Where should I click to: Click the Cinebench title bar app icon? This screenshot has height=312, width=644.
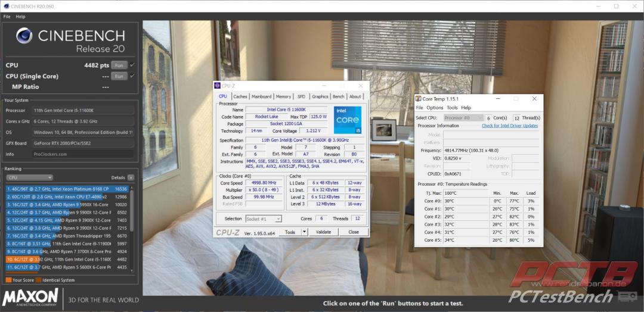(x=6, y=6)
